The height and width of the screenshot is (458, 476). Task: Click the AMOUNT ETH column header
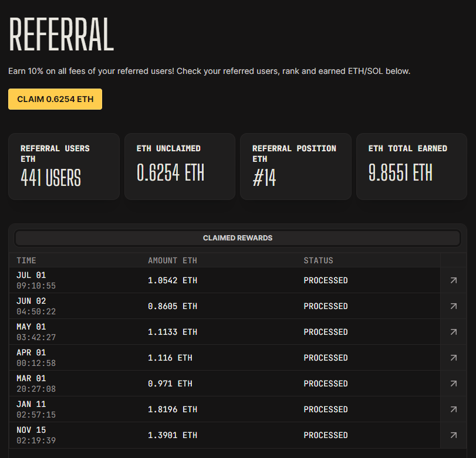click(173, 260)
